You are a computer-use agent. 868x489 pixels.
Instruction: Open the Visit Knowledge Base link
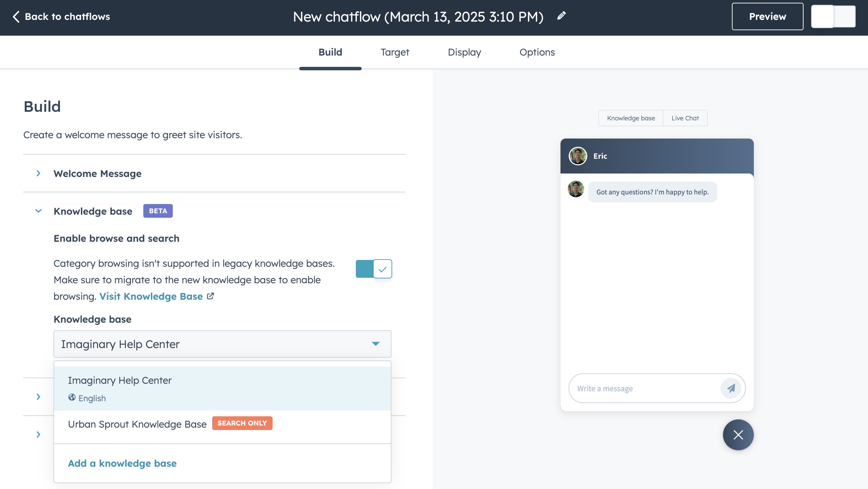pyautogui.click(x=151, y=296)
